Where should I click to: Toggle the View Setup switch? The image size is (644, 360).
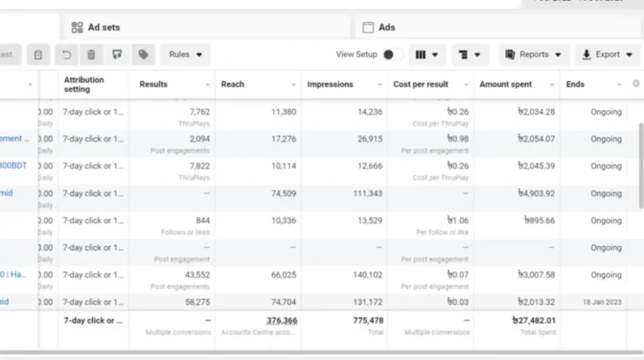click(x=392, y=55)
